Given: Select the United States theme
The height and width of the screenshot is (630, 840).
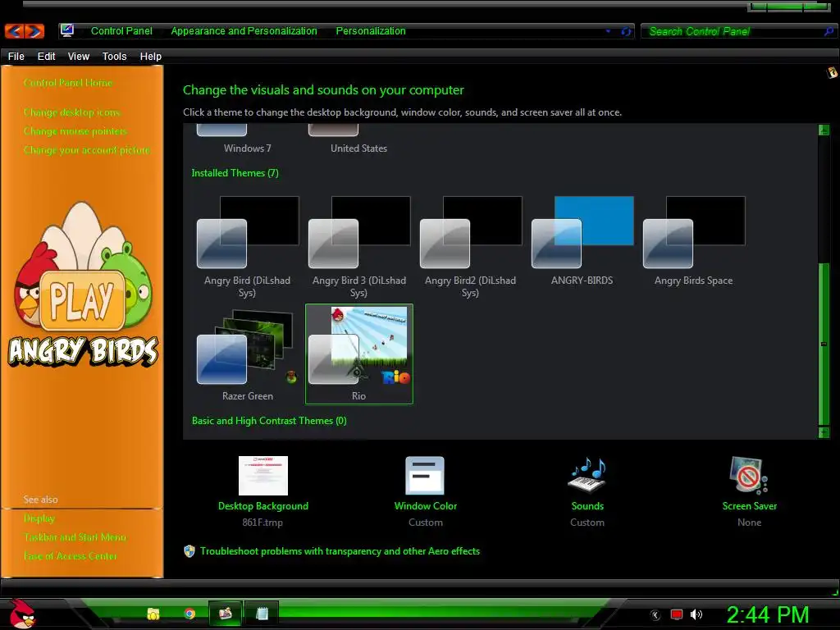Looking at the screenshot, I should pyautogui.click(x=358, y=139).
